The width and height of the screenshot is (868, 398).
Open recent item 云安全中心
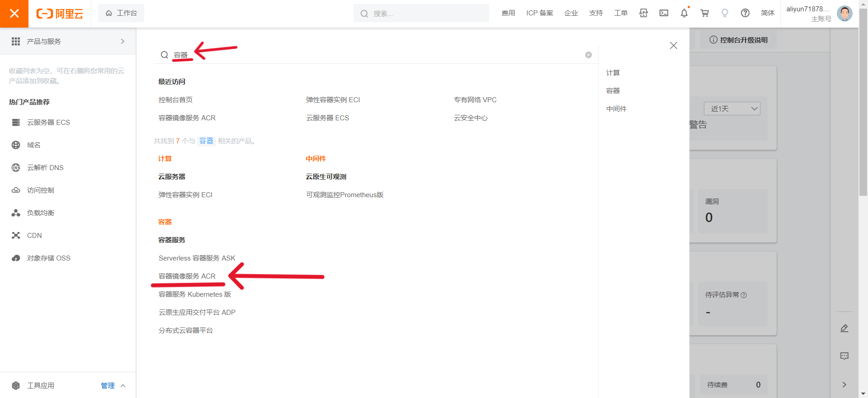point(471,118)
